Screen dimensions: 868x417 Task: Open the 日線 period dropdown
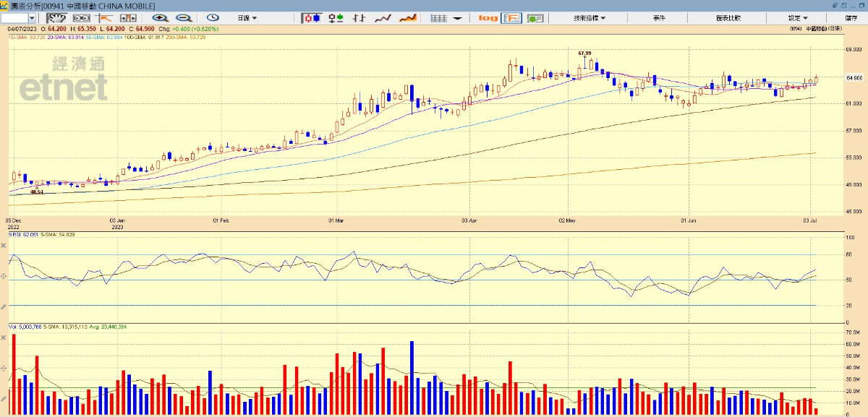click(247, 17)
